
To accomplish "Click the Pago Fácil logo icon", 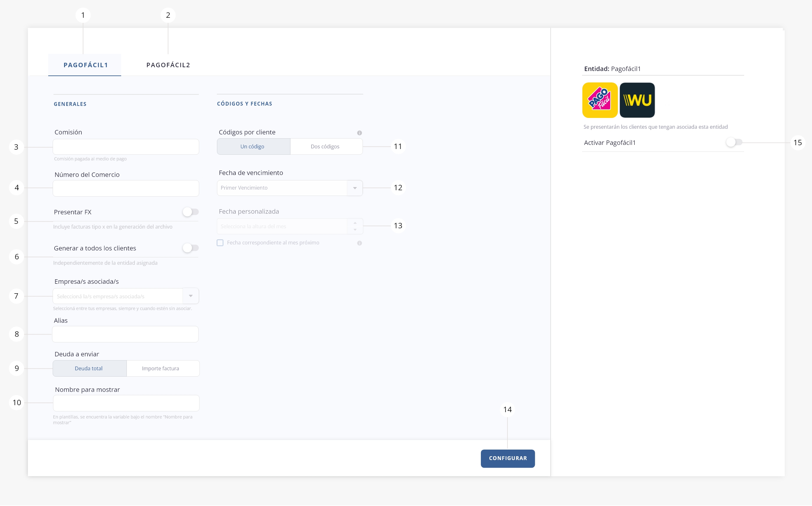I will point(600,100).
